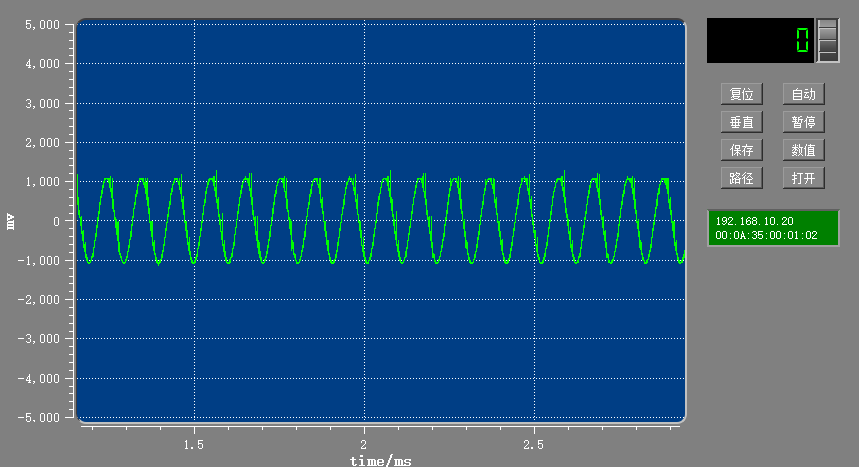Image resolution: width=859 pixels, height=467 pixels.
Task: Select the 自动 auto button
Action: coord(804,94)
